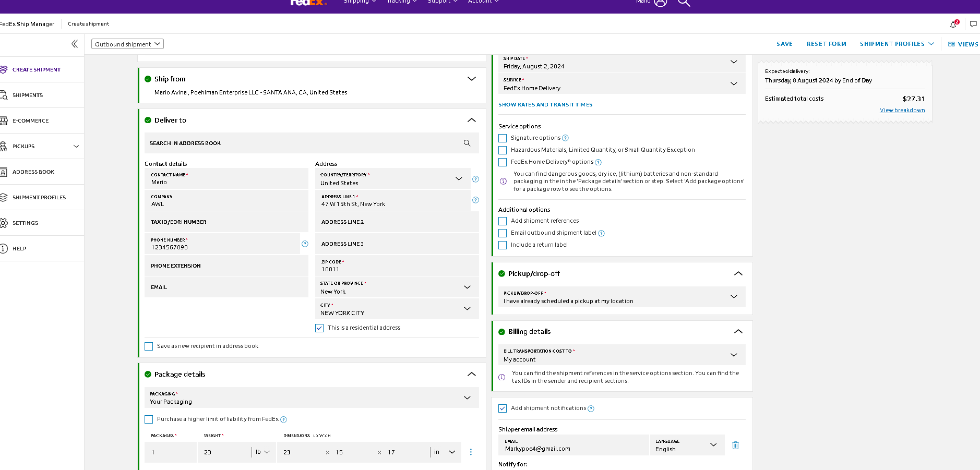Click the ZIP Code input field

pos(397,266)
